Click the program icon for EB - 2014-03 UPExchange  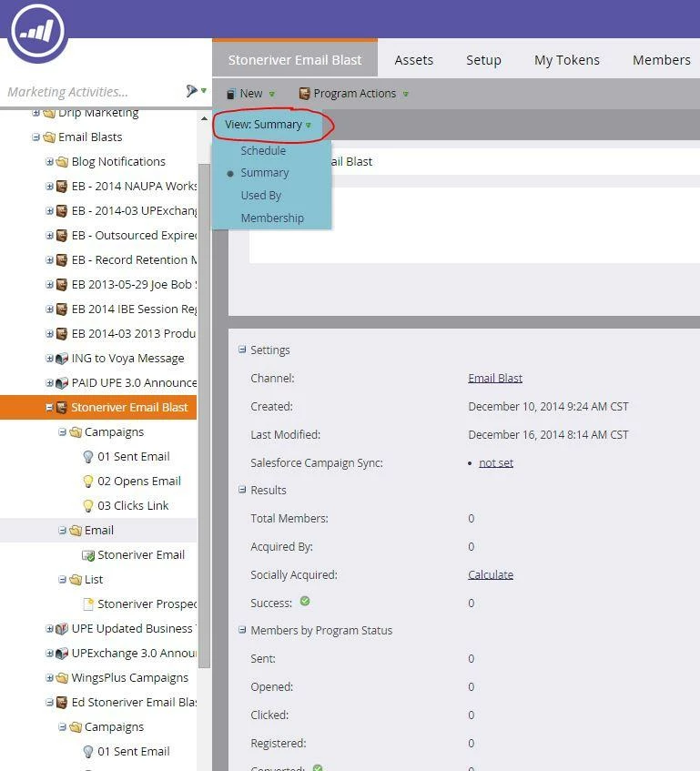(x=62, y=211)
